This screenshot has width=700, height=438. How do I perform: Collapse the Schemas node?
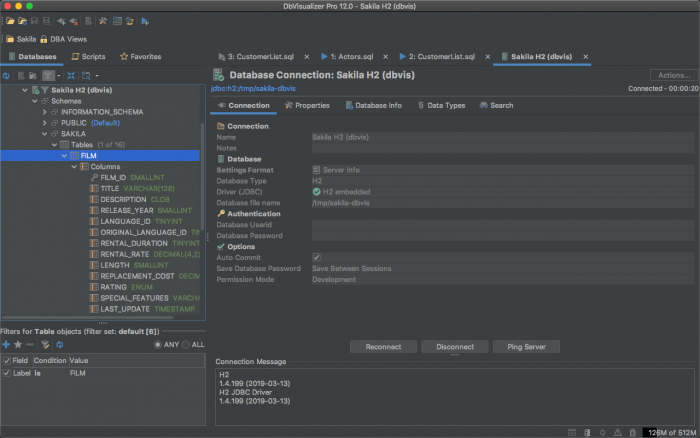[35, 101]
